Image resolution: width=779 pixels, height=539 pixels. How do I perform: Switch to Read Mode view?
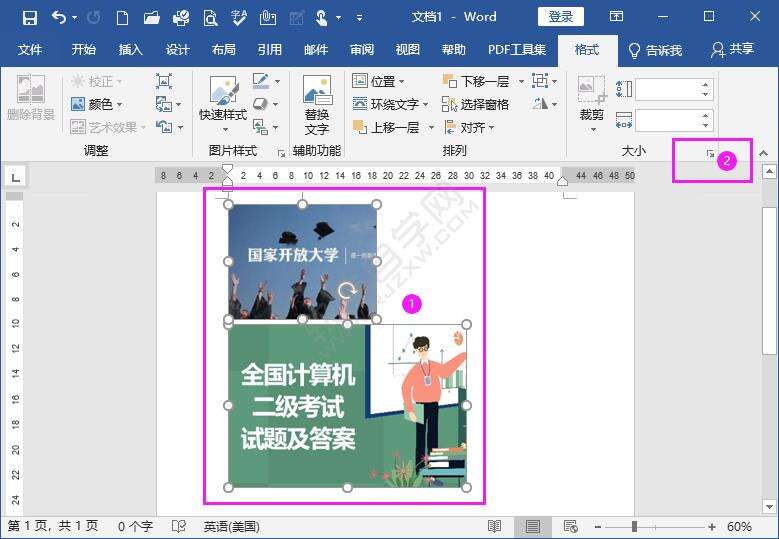click(x=494, y=526)
